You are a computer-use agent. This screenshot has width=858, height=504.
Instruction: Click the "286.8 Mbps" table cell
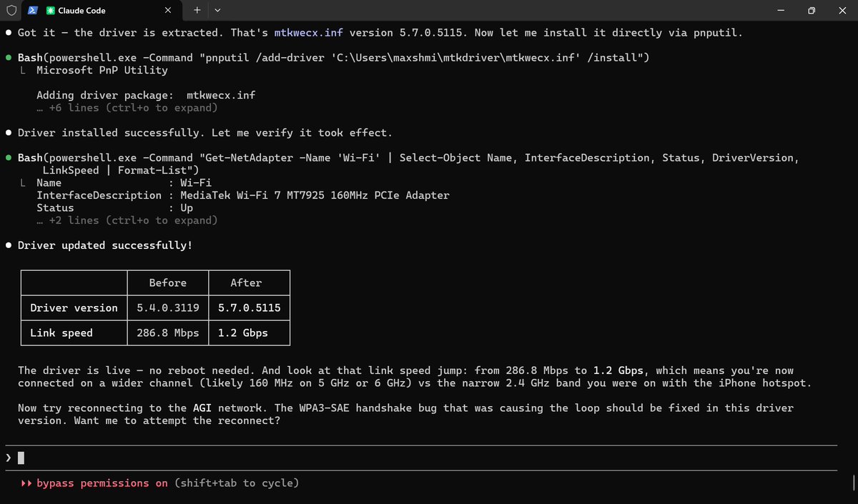(168, 333)
